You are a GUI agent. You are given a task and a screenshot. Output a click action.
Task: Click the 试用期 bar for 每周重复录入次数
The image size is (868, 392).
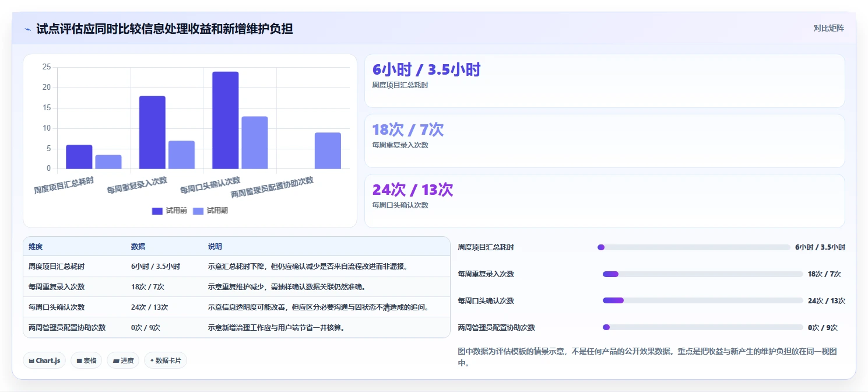[x=181, y=155]
